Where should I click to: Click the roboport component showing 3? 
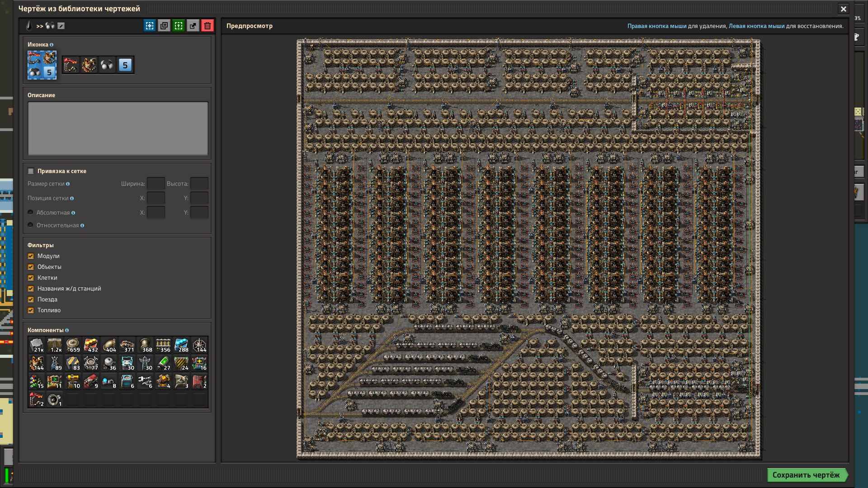click(x=181, y=381)
